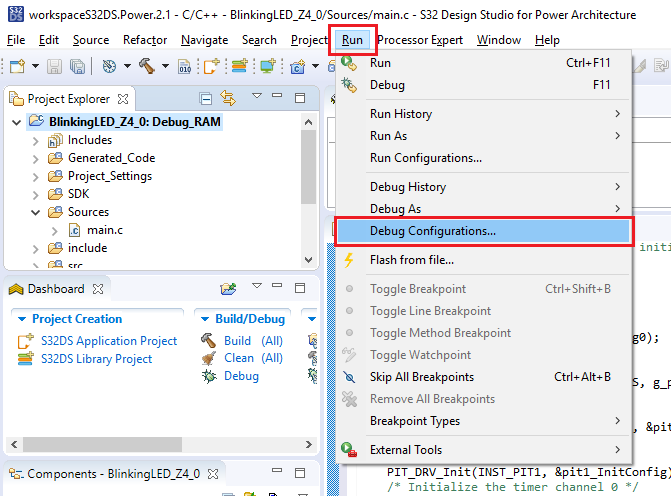Open the Build hammer dropdown arrow
Image resolution: width=671 pixels, height=496 pixels.
tap(165, 66)
